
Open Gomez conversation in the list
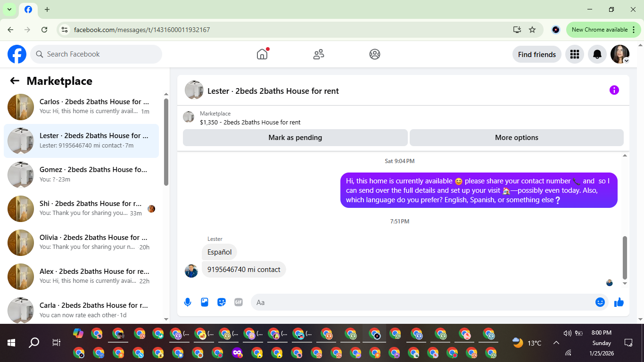pyautogui.click(x=81, y=175)
